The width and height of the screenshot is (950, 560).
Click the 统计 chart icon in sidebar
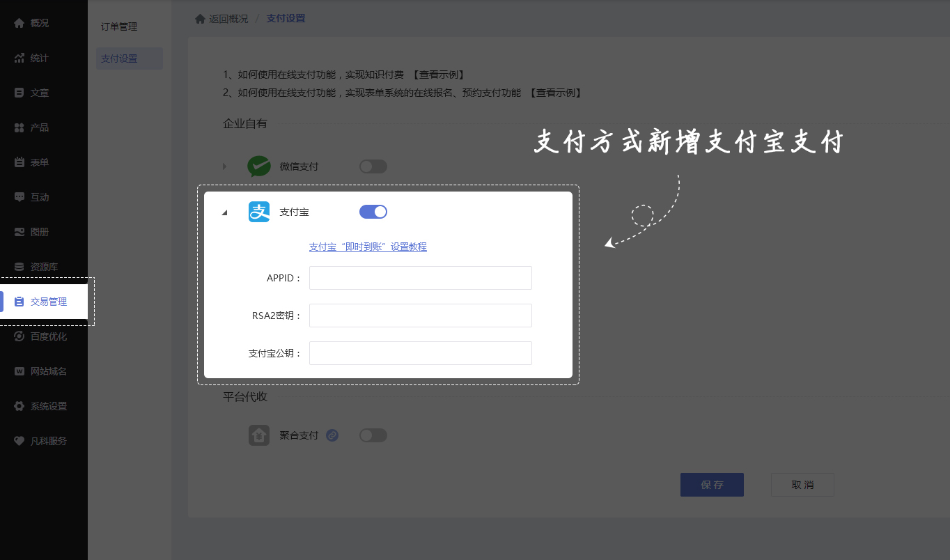[x=20, y=58]
